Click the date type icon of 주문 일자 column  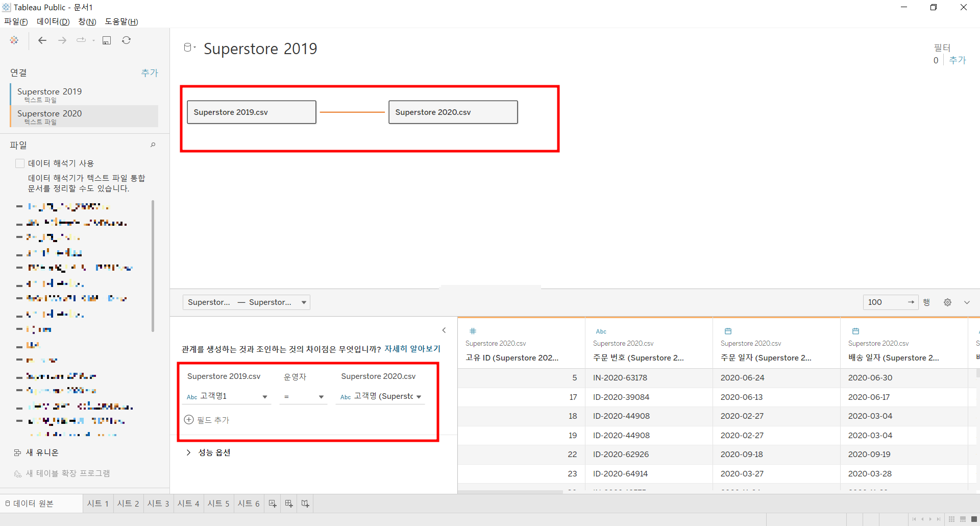(x=728, y=331)
